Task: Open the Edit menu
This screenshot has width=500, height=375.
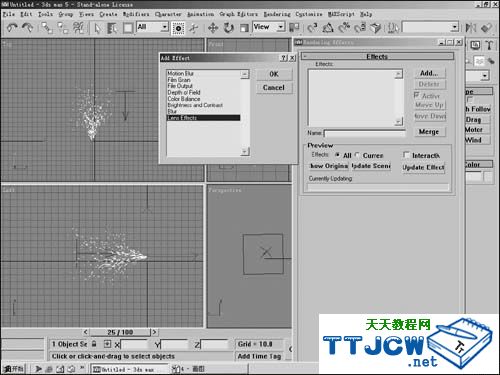Action: pyautogui.click(x=26, y=14)
